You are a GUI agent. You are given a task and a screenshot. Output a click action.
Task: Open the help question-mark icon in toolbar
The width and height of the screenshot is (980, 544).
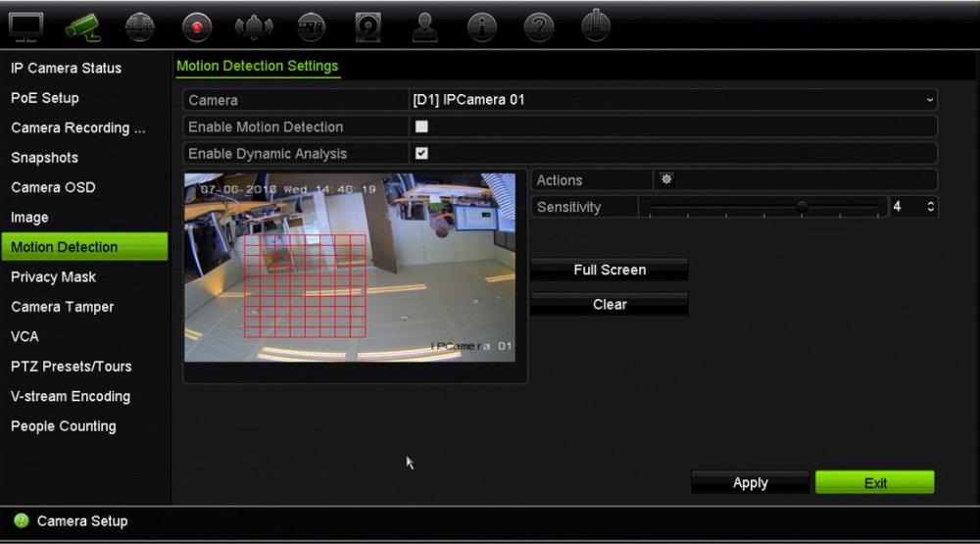pos(539,27)
